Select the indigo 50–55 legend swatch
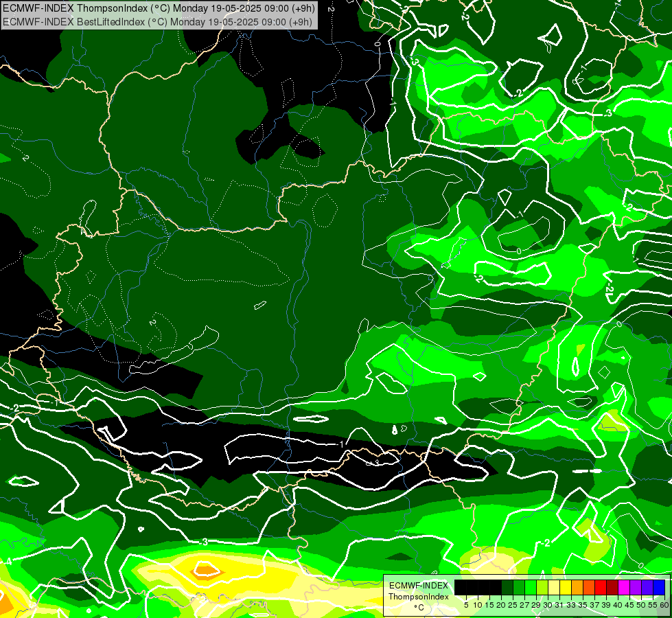This screenshot has height=618, width=672. pos(647,587)
